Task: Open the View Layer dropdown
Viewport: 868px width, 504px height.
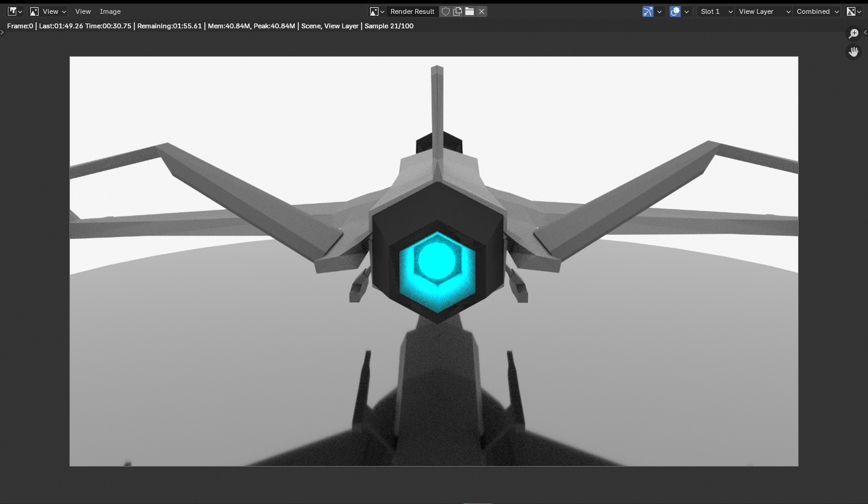Action: (x=764, y=11)
